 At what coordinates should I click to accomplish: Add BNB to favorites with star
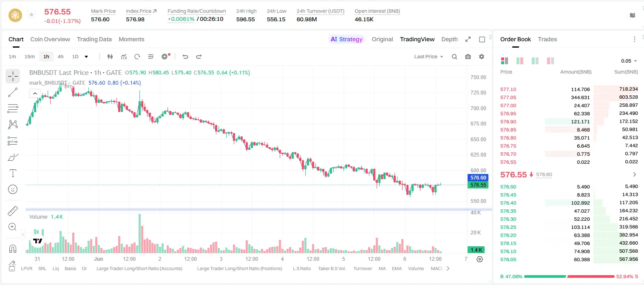31,15
